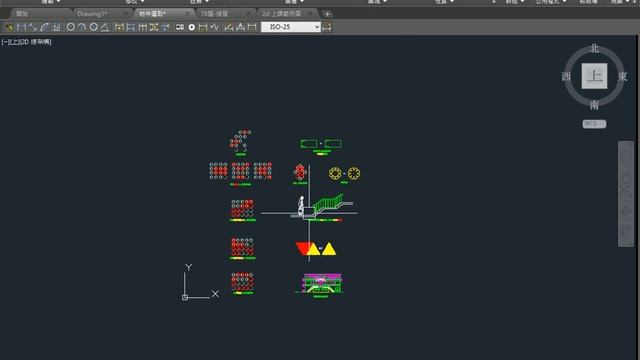Select the Continue dimension tool
This screenshot has width=640, height=360.
coord(142,27)
